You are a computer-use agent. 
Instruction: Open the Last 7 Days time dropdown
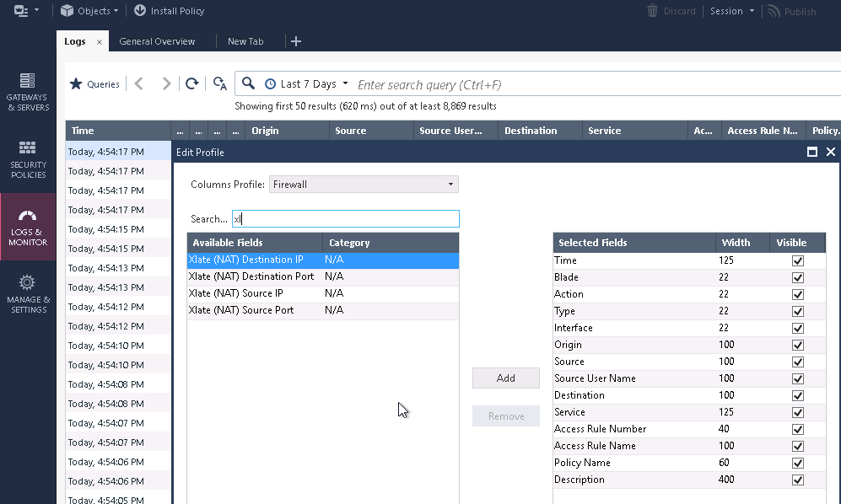[x=307, y=84]
